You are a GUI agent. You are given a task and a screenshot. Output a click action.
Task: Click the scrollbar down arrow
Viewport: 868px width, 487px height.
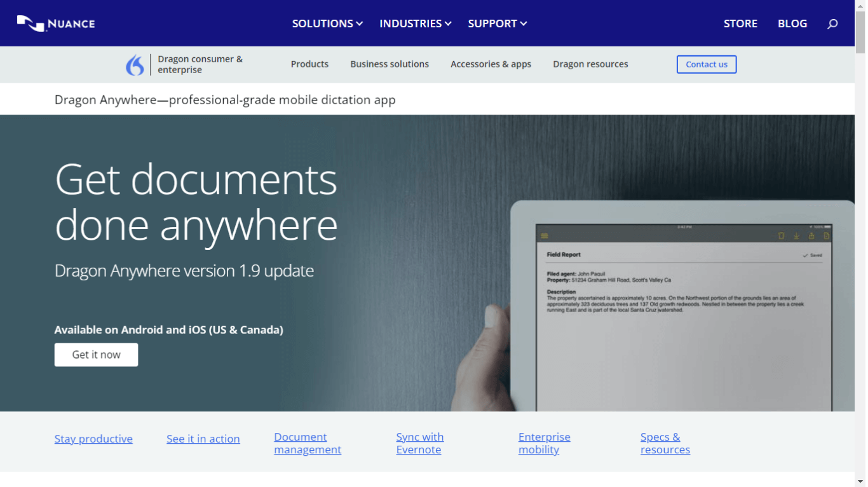(860, 481)
